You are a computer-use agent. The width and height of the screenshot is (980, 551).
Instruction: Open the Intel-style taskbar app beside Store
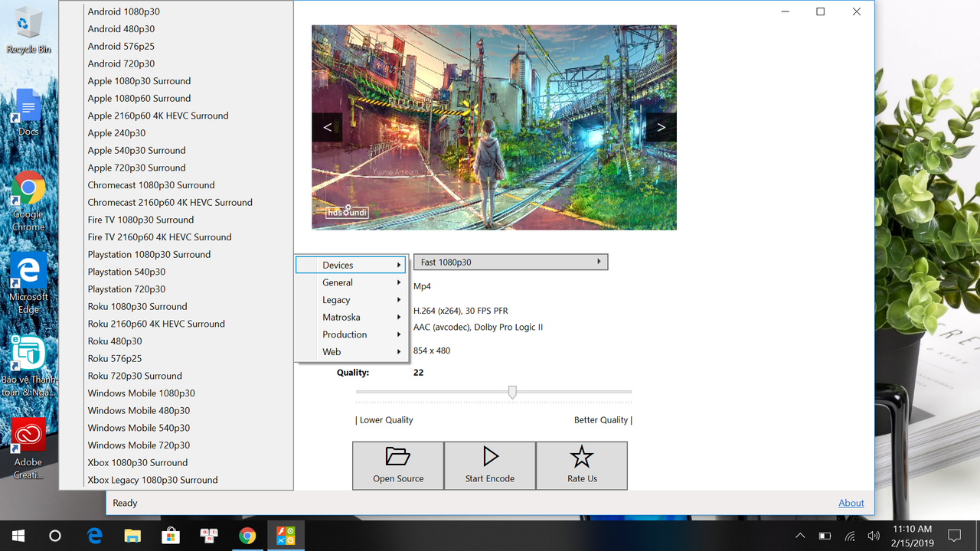tap(209, 536)
